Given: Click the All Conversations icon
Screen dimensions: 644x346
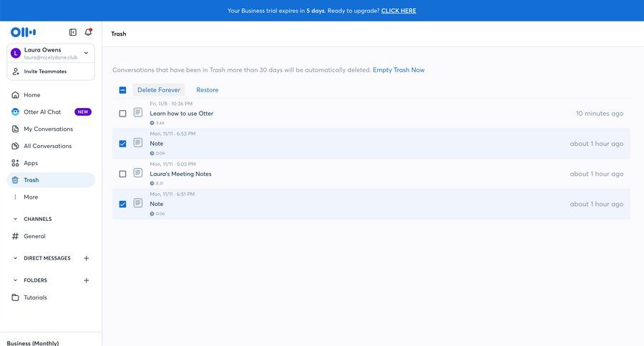Looking at the screenshot, I should click(15, 146).
